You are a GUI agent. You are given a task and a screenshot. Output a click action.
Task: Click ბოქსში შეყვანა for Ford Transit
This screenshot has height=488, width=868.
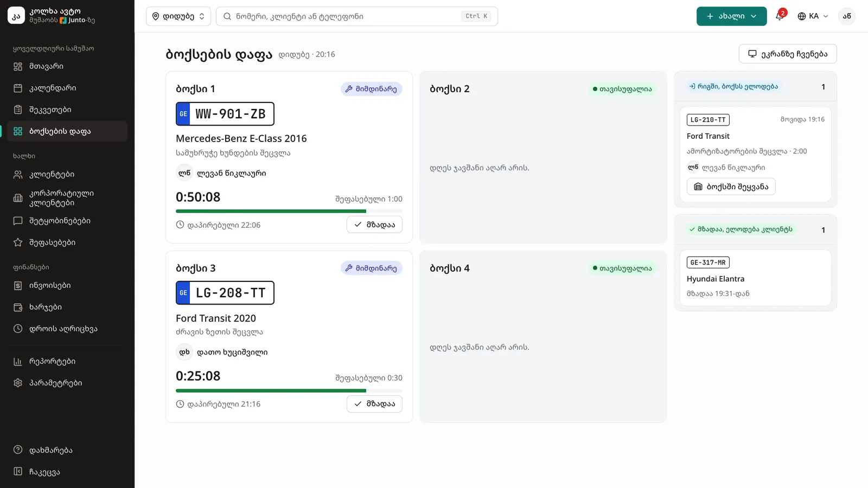(731, 187)
